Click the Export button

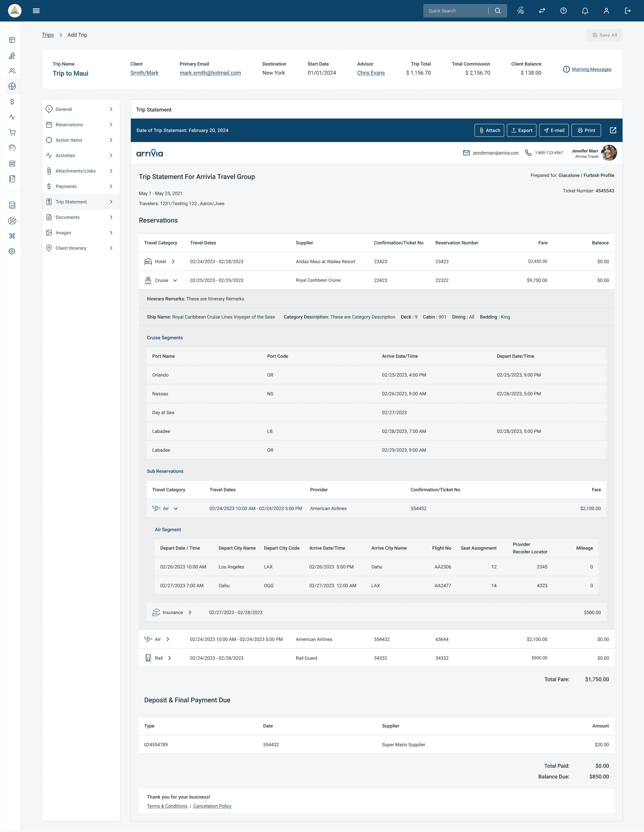(x=521, y=130)
